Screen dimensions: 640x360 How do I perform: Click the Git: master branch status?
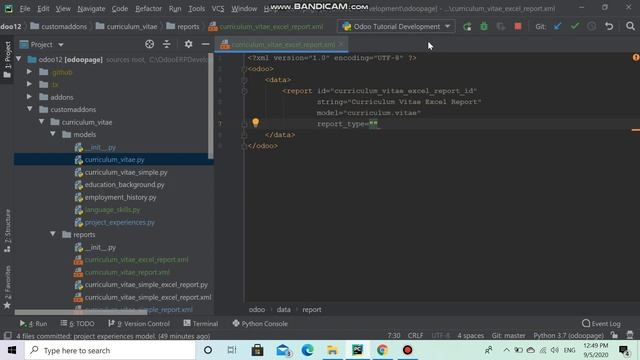point(508,336)
